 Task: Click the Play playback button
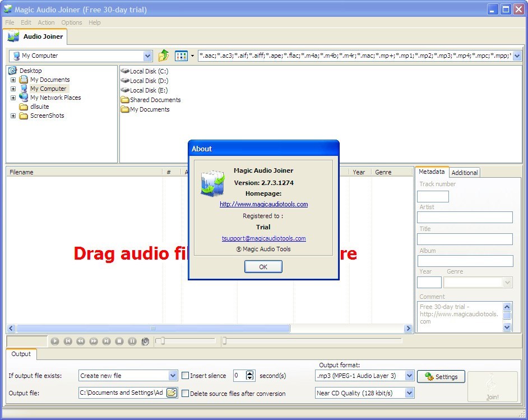(55, 341)
